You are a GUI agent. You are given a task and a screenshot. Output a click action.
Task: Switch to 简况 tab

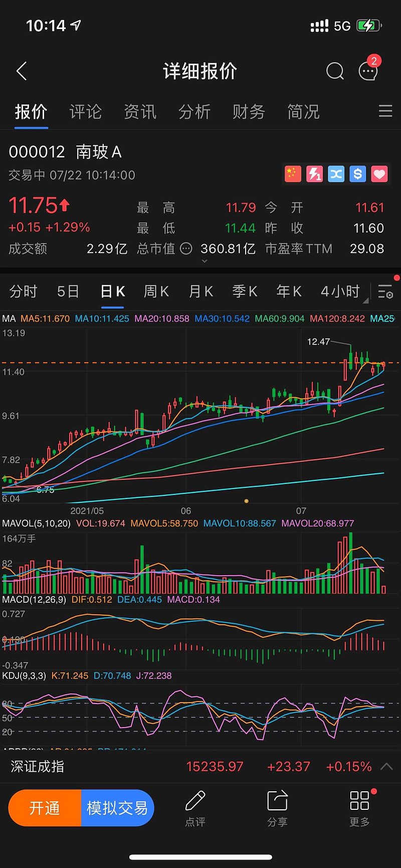(x=303, y=111)
